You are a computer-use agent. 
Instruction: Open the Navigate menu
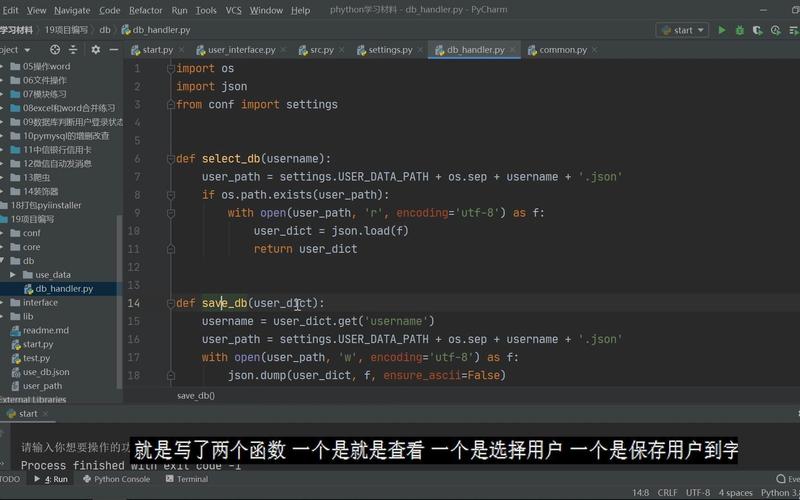[x=72, y=10]
